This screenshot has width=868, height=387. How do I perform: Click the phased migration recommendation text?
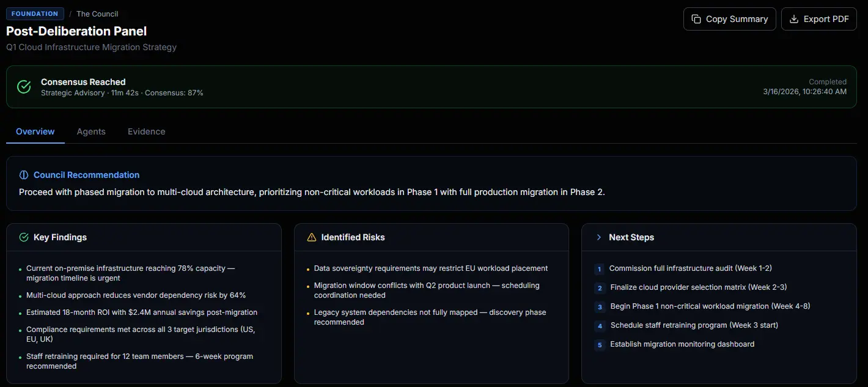[312, 192]
